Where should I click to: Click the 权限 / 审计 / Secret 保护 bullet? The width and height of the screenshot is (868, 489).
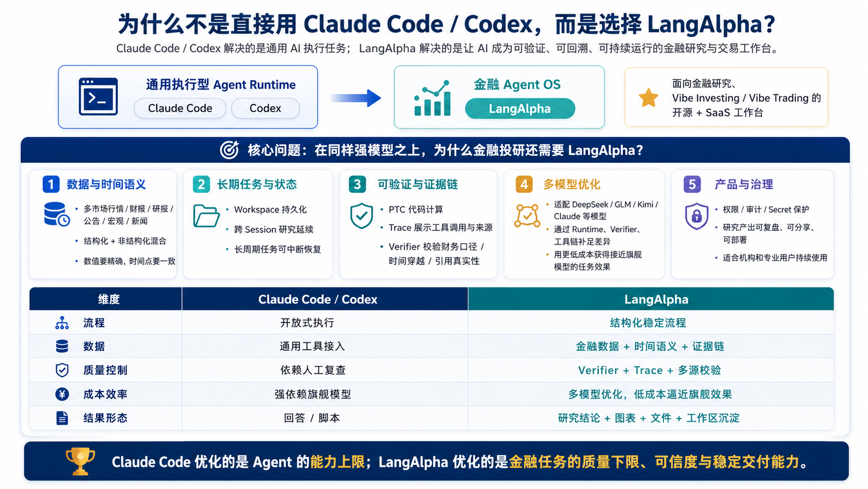point(766,209)
